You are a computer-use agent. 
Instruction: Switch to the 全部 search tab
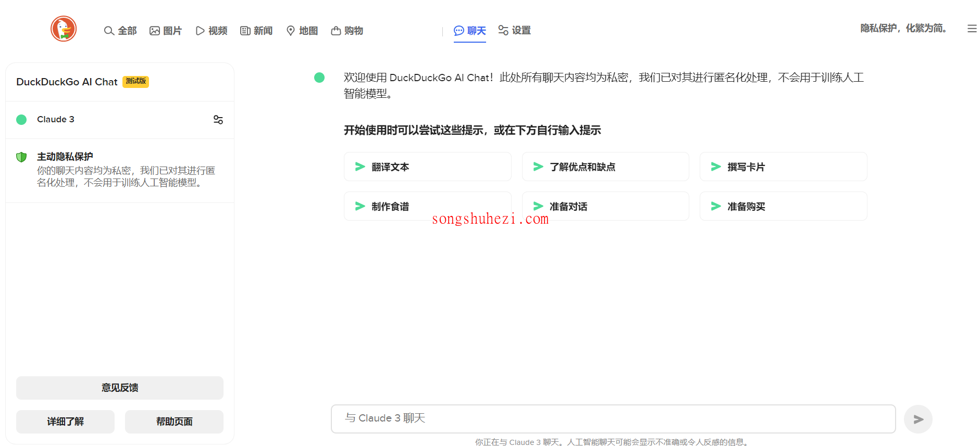pyautogui.click(x=120, y=31)
